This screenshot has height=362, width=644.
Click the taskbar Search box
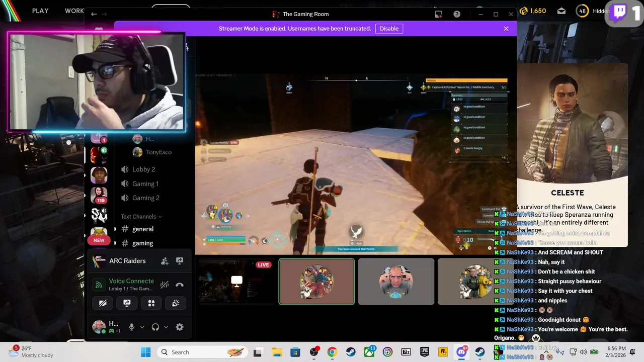click(202, 352)
